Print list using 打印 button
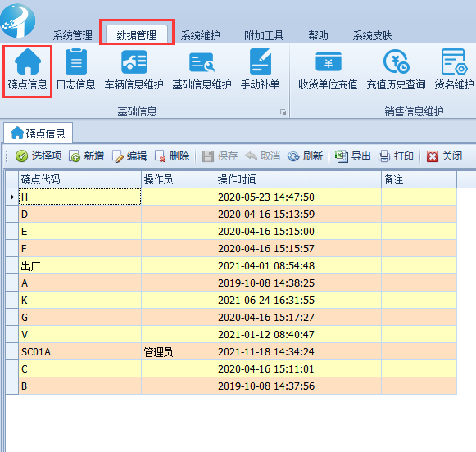 [x=396, y=156]
